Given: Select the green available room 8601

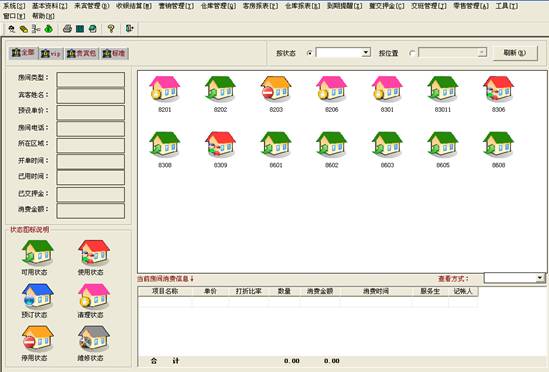Looking at the screenshot, I should [x=276, y=144].
